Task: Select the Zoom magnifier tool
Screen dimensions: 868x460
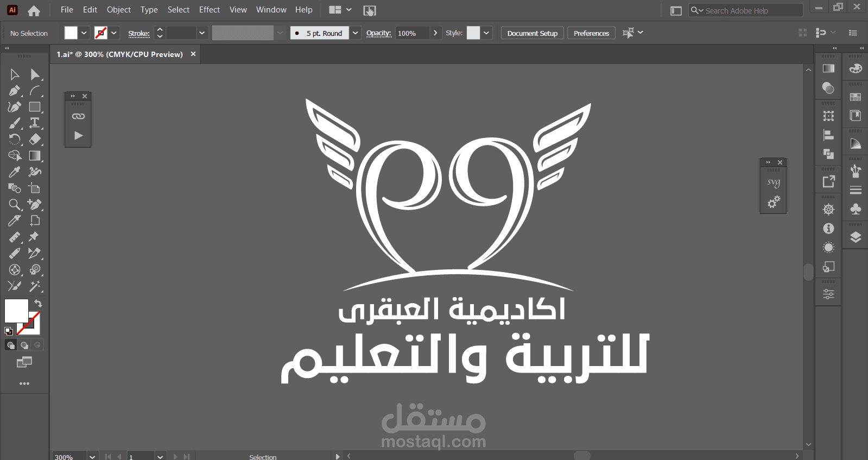Action: (15, 205)
